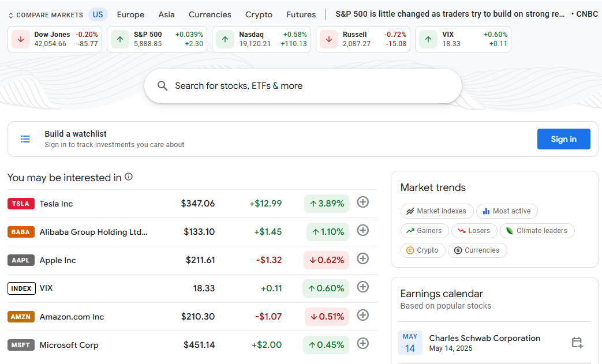
Task: Open the Currencies markets tab
Action: [210, 14]
